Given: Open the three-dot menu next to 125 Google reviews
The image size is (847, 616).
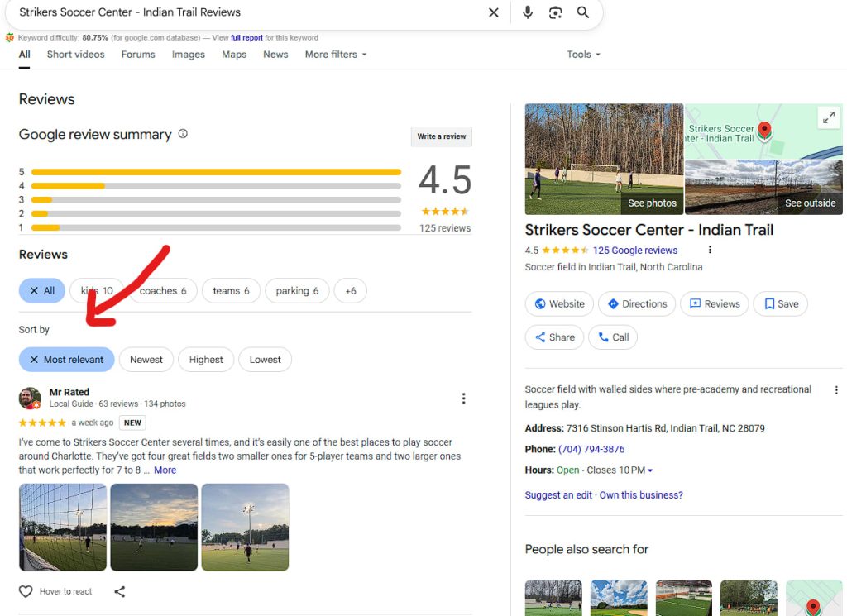Looking at the screenshot, I should (710, 250).
